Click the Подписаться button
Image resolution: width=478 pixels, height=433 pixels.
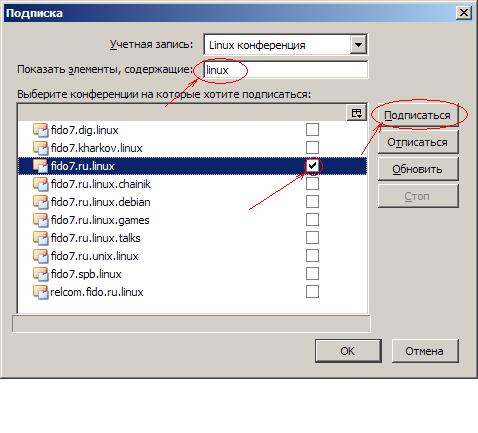[418, 115]
